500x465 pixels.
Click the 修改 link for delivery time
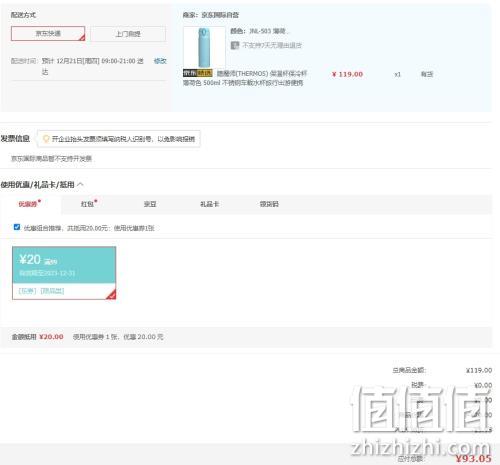coord(160,61)
